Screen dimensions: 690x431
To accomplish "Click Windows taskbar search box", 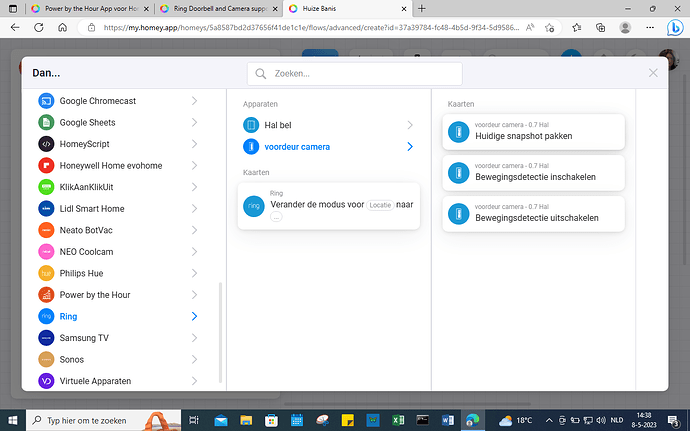I will click(x=103, y=420).
